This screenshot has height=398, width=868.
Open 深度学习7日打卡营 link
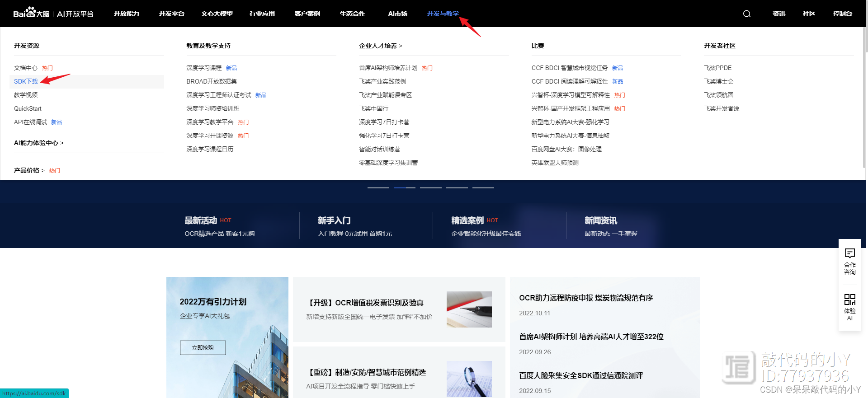click(x=384, y=122)
